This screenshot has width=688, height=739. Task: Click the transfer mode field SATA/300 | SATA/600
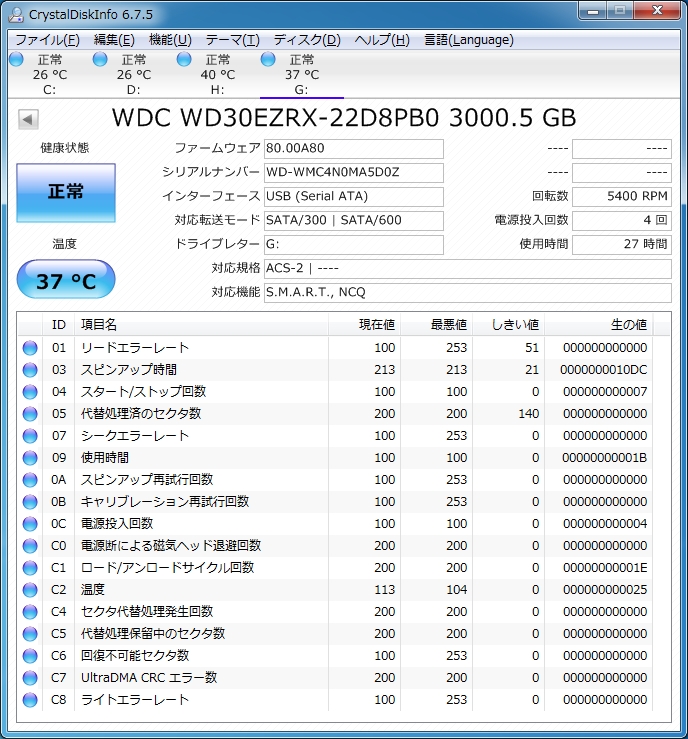pos(353,221)
